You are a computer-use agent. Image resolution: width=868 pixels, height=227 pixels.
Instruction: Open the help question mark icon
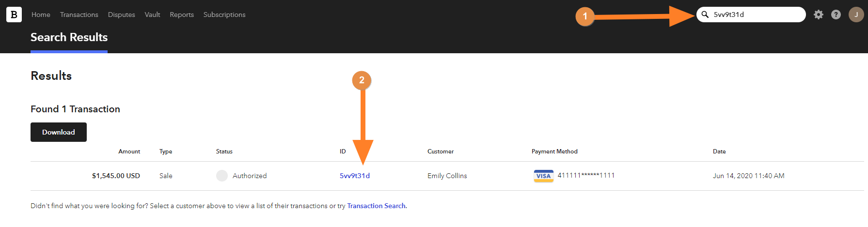[x=836, y=15]
